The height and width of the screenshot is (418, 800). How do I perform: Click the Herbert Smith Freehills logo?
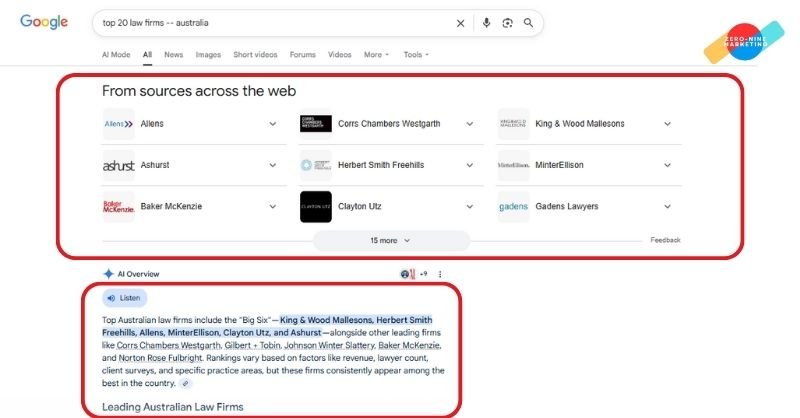coord(316,165)
